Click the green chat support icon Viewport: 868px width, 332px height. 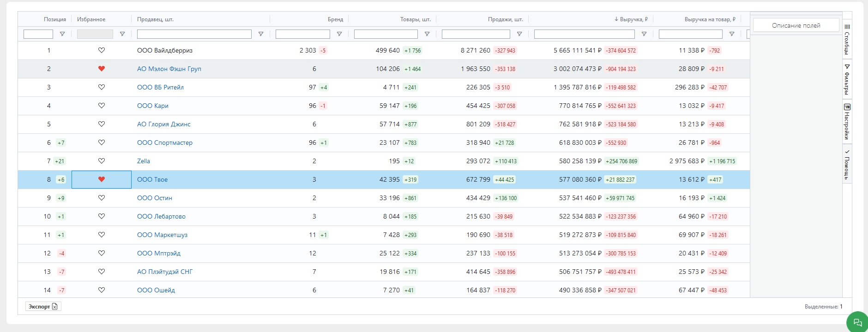click(857, 322)
